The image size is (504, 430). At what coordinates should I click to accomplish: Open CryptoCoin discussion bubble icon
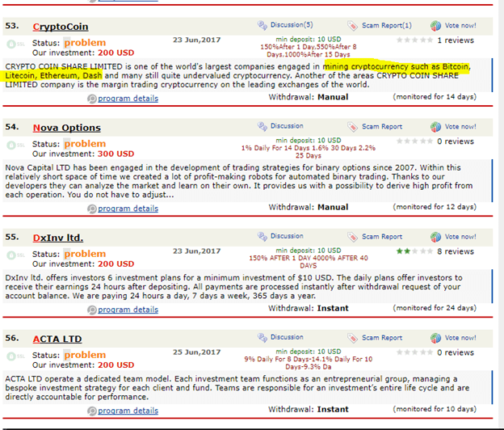(x=262, y=25)
